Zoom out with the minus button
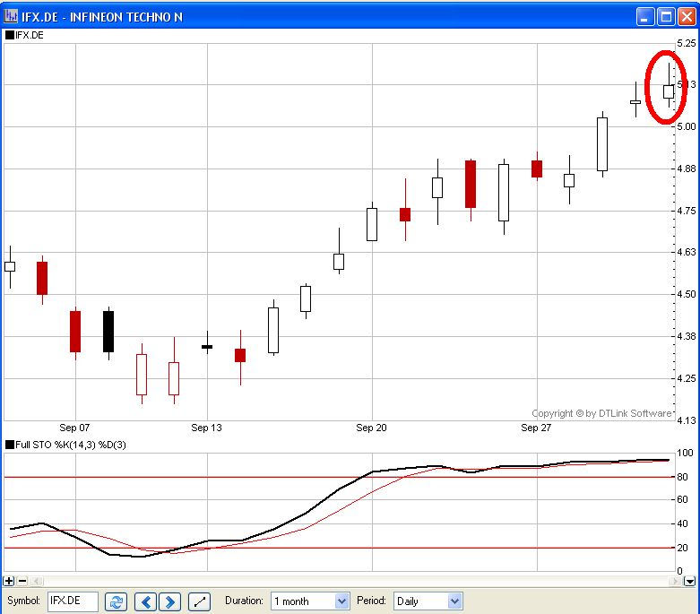Viewport: 700px width, 614px height. tap(22, 581)
